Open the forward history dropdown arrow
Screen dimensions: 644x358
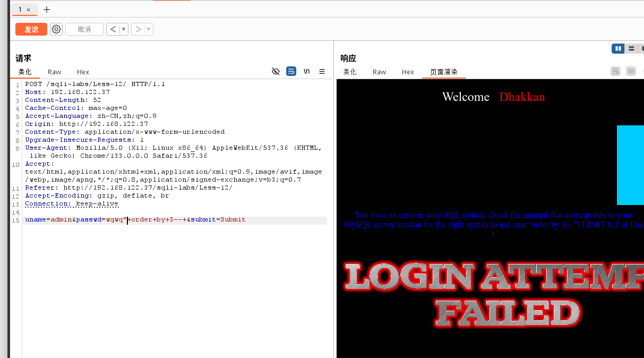pos(149,29)
